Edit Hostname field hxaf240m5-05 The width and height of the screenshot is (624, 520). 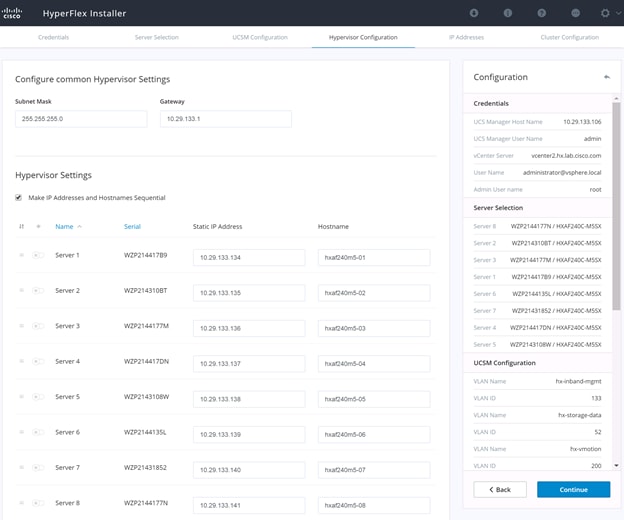pyautogui.click(x=374, y=399)
